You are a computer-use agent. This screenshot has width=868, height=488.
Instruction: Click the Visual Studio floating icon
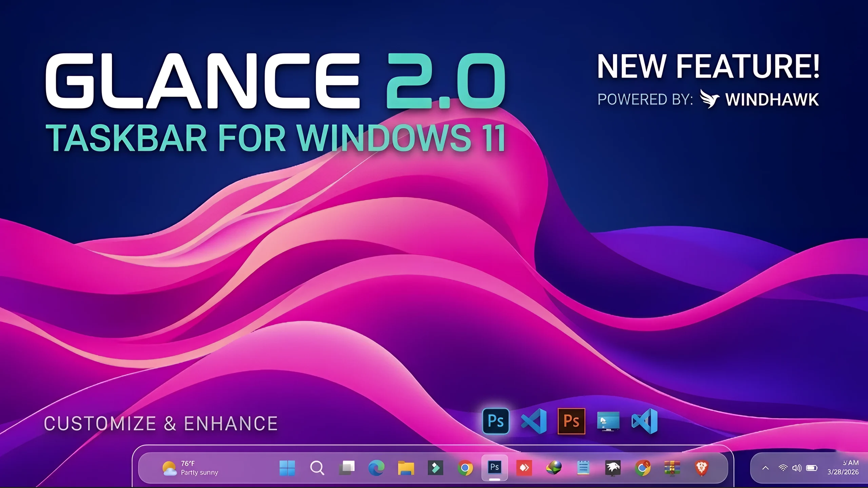coord(645,421)
